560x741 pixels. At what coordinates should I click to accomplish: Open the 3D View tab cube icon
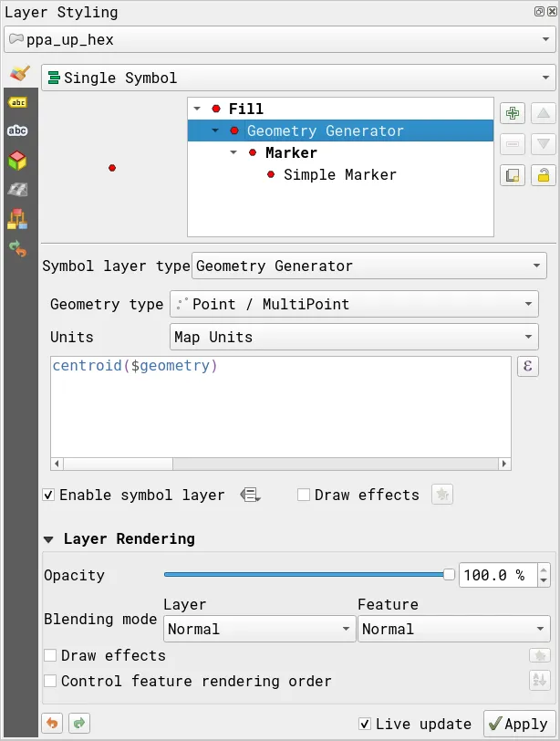[x=17, y=161]
